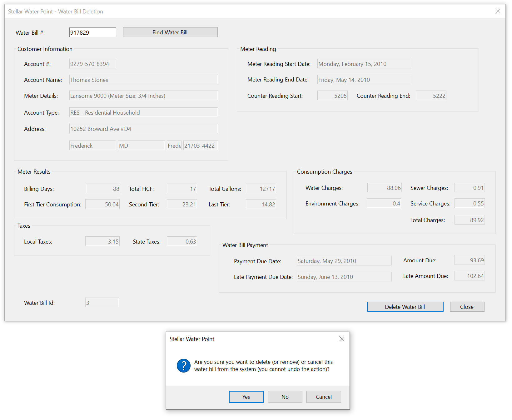Click the city field showing Frederick
This screenshot has width=512, height=420.
[92, 146]
